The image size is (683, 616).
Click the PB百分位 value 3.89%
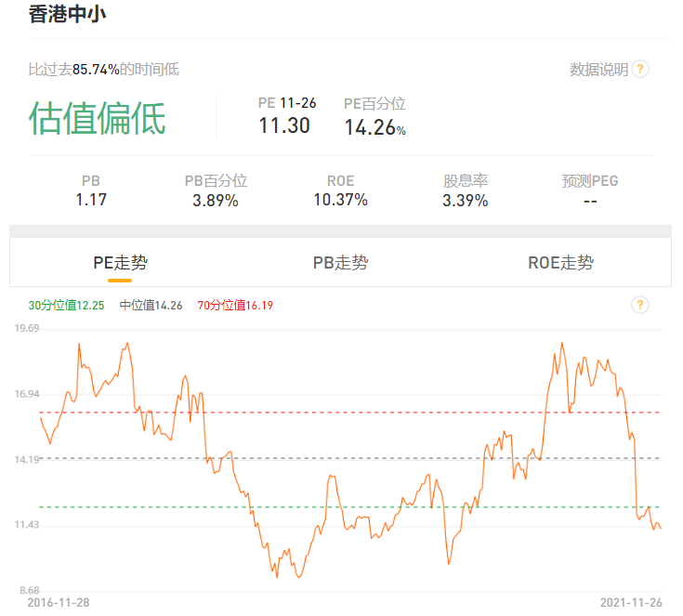point(216,200)
